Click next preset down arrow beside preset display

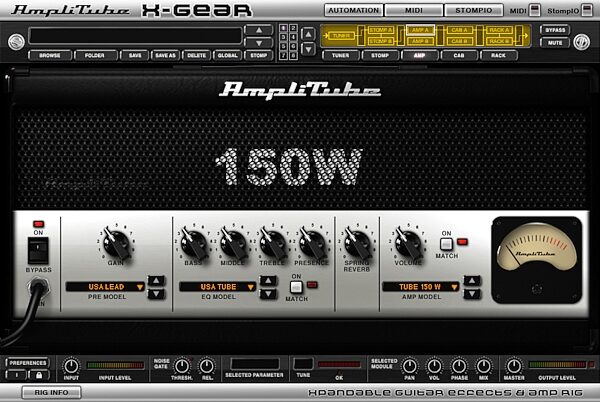click(259, 43)
